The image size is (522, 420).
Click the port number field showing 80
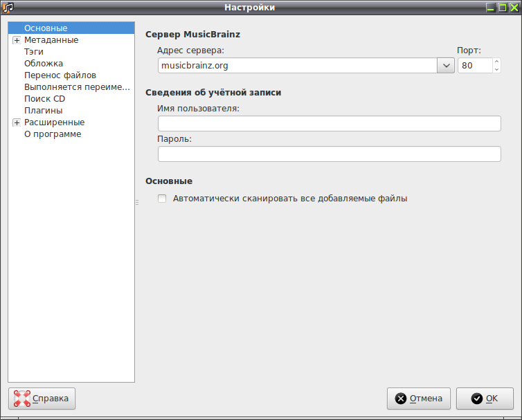click(x=475, y=66)
